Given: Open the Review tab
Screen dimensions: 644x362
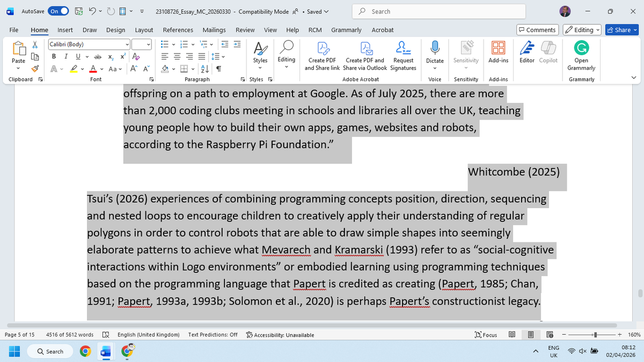Looking at the screenshot, I should [245, 30].
